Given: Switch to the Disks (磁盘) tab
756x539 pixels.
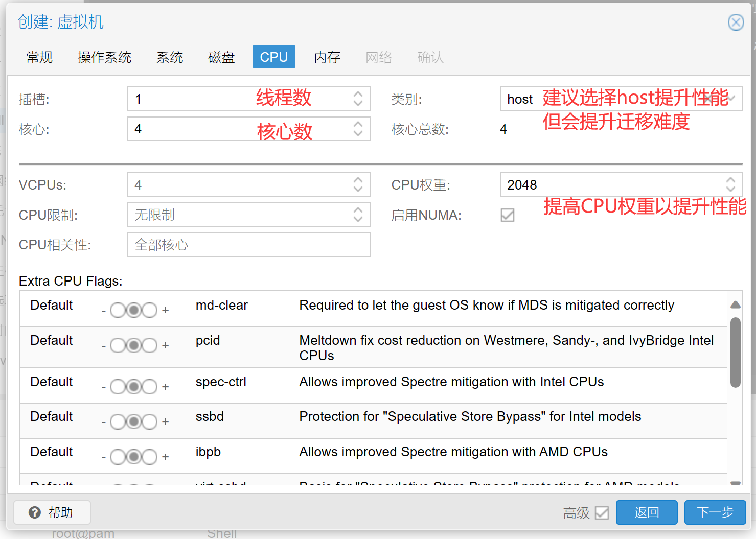Looking at the screenshot, I should [221, 57].
